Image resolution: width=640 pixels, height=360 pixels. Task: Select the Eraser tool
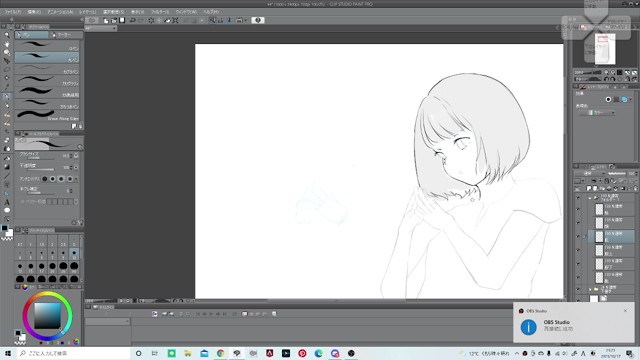7,140
